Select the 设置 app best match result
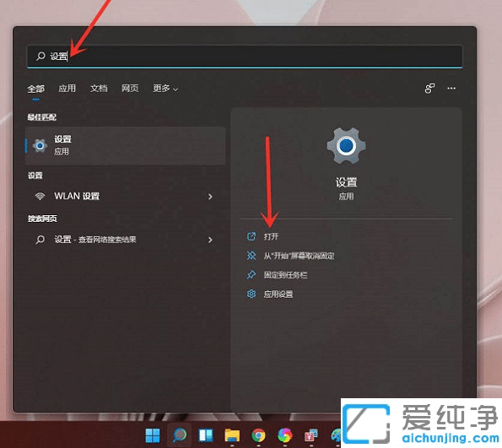The height and width of the screenshot is (448, 502). click(125, 146)
